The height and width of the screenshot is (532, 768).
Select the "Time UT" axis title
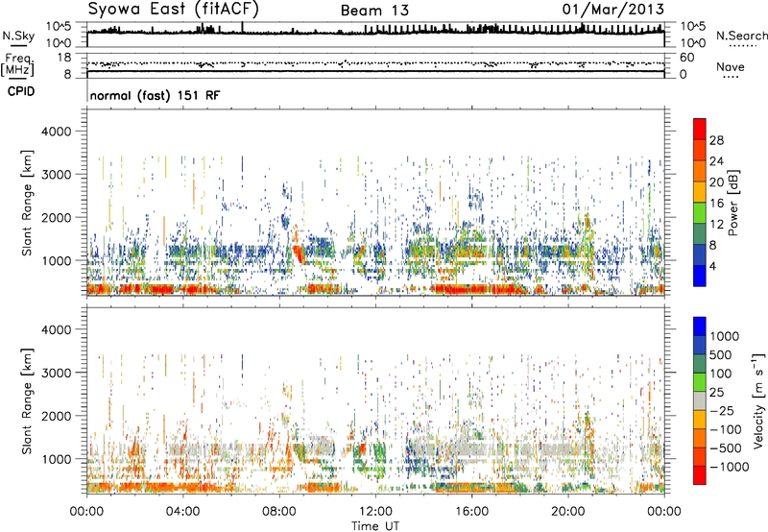[x=375, y=526]
